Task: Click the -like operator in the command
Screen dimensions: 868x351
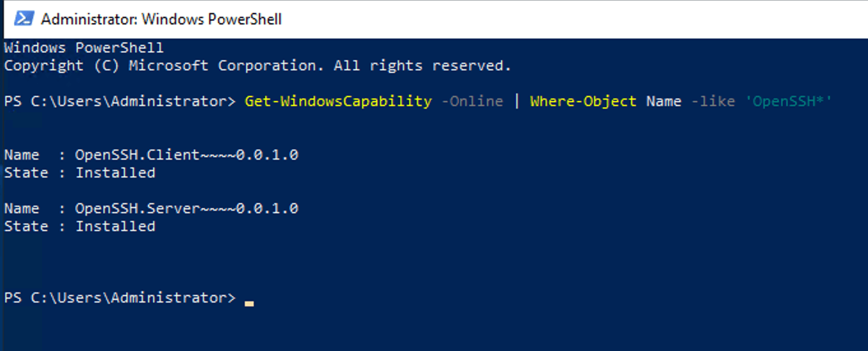Action: tap(712, 101)
